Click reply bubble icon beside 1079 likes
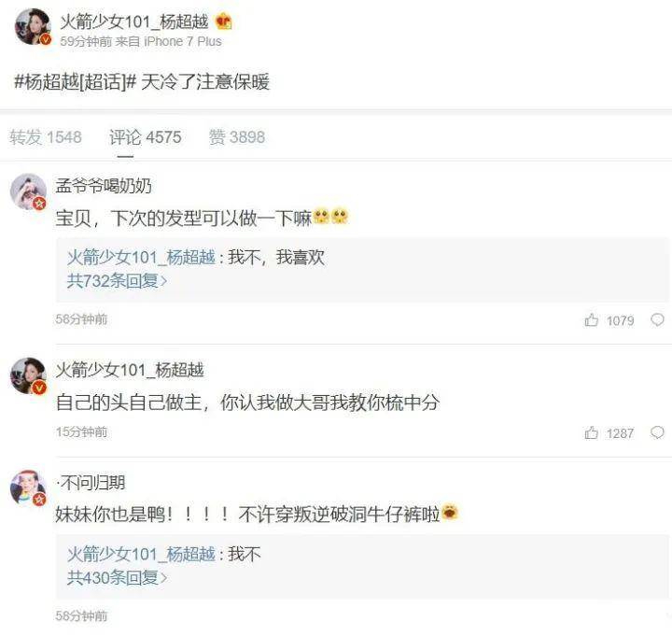 click(x=657, y=320)
